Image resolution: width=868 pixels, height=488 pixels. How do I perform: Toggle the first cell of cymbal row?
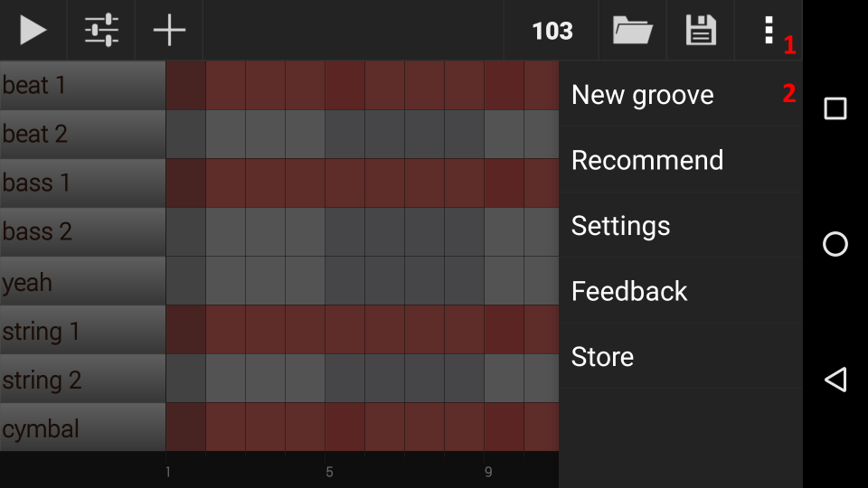[185, 427]
